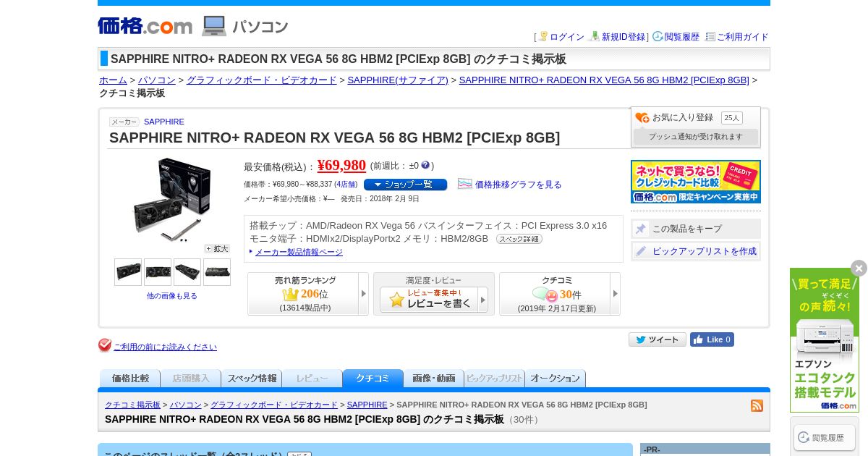Expand the 売れ筋ランキング arrow
Viewport: 868px width, 456px height.
363,294
